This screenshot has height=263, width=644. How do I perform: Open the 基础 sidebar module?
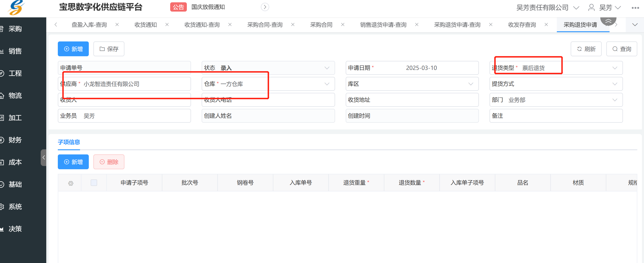(15, 185)
